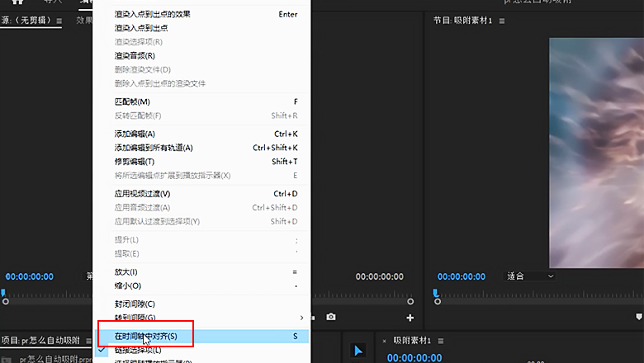Expand the 转到间隔(G) submenu arrow
Viewport: 644px width, 363px height.
(x=301, y=318)
